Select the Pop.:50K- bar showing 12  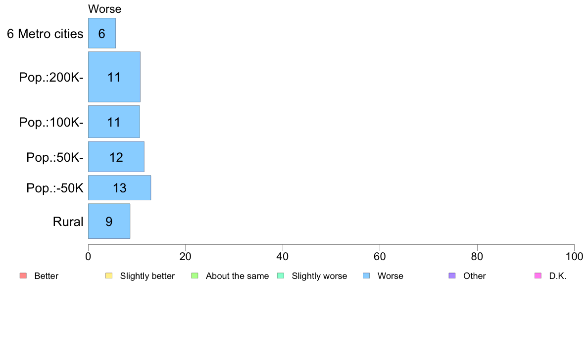pos(116,157)
